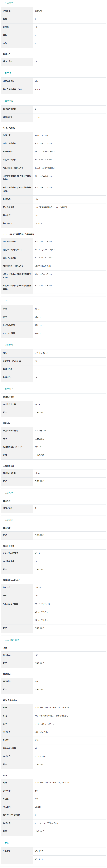This screenshot has height=868, width=107.
Task: Select the rpm value 135
Action: pos(36,596)
